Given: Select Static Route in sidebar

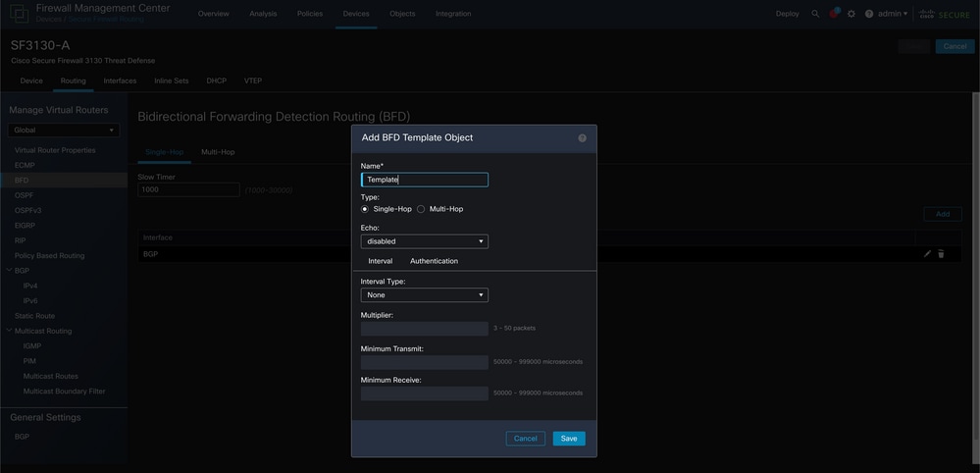Looking at the screenshot, I should pyautogui.click(x=34, y=316).
